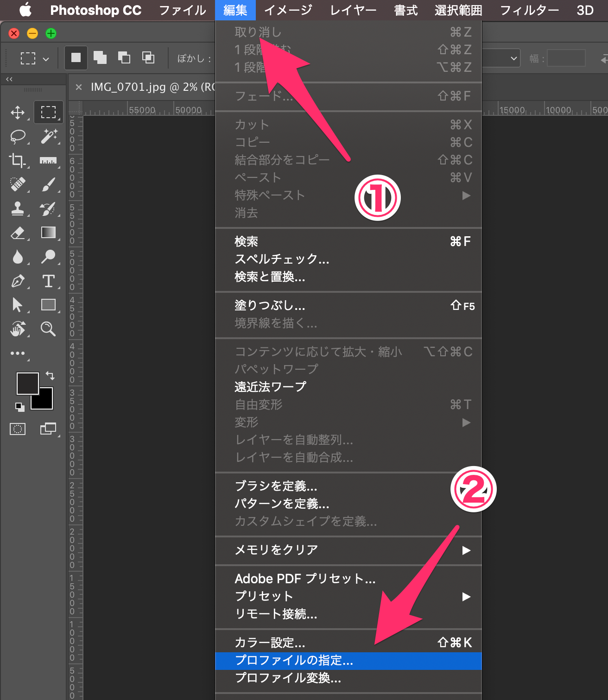Select the Path Selection tool
Image resolution: width=608 pixels, height=700 pixels.
pyautogui.click(x=18, y=305)
